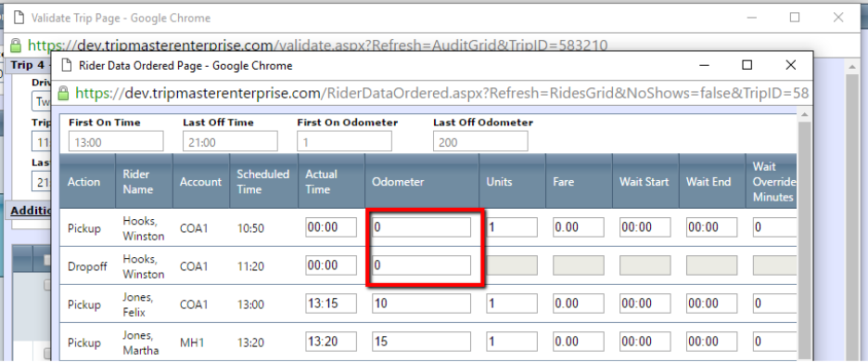868x362 pixels.
Task: Click the Scheduled Time column header
Action: (x=263, y=182)
